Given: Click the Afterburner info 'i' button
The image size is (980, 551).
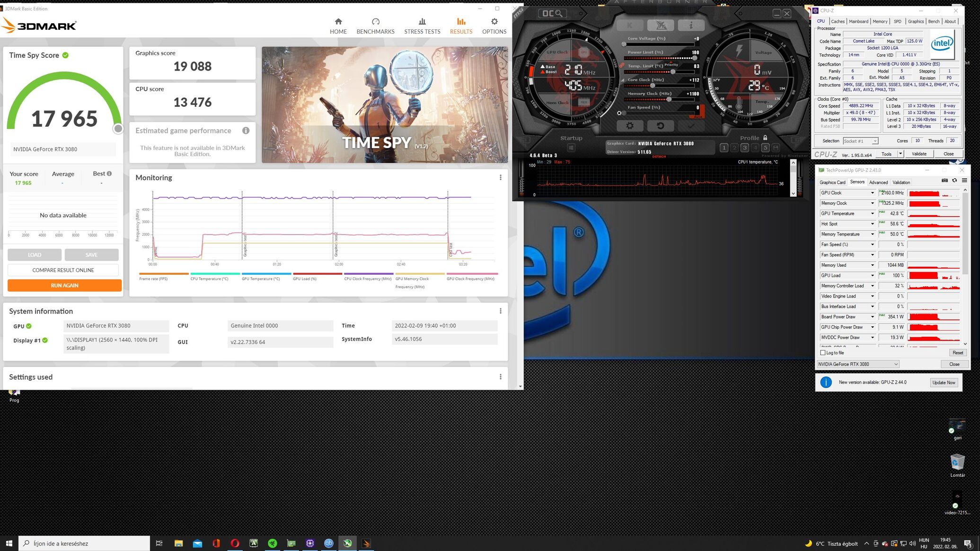Looking at the screenshot, I should (690, 25).
